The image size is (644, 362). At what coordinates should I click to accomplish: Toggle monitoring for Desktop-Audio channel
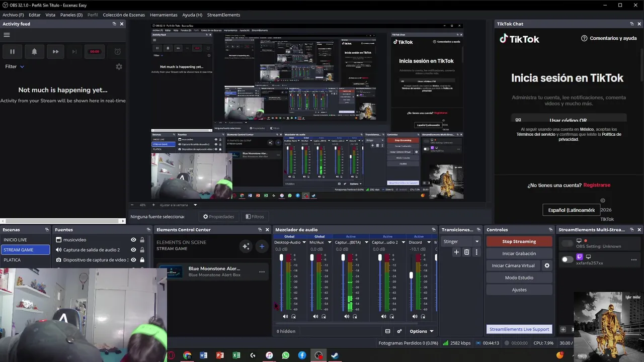tap(294, 317)
